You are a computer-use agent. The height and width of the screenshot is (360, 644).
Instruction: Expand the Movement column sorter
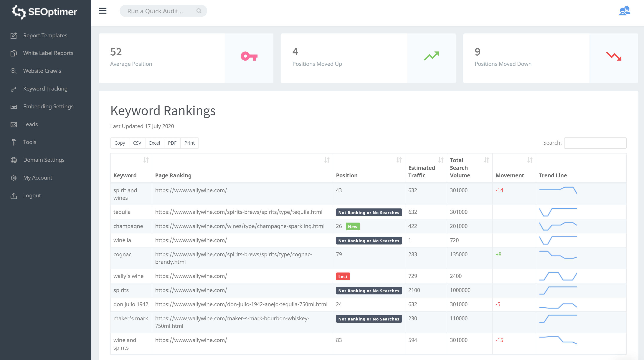[529, 160]
